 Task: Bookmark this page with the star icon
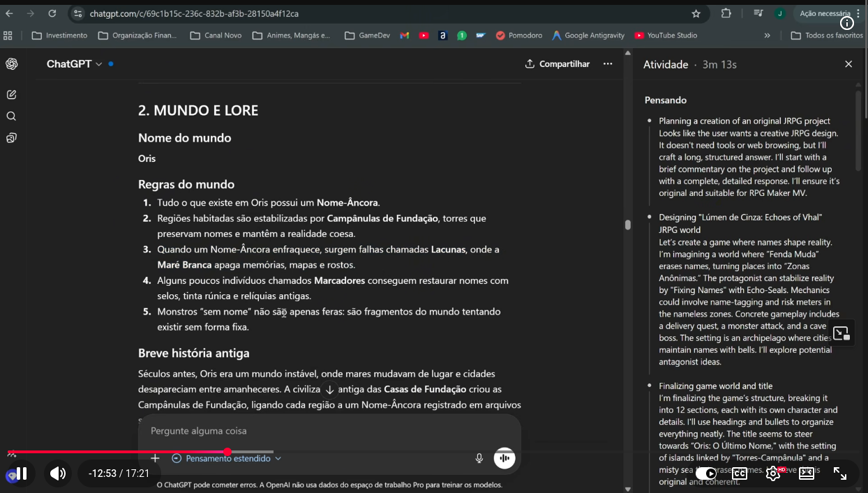pos(696,13)
